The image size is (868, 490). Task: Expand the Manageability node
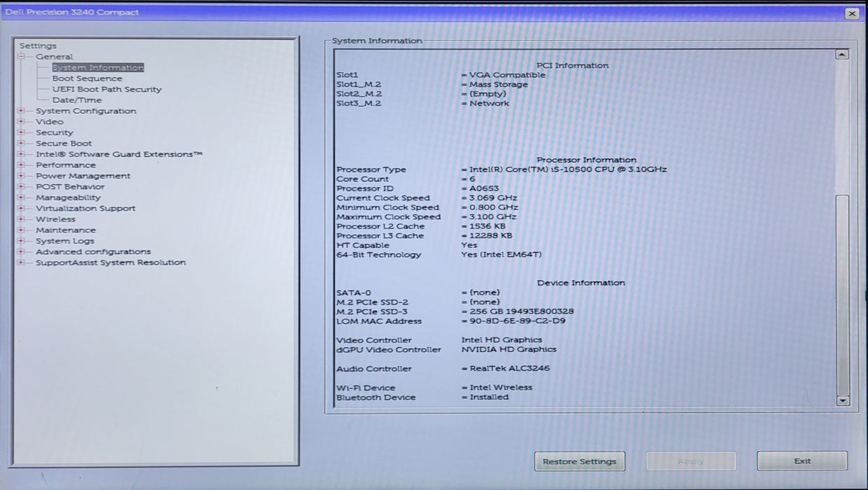click(21, 197)
